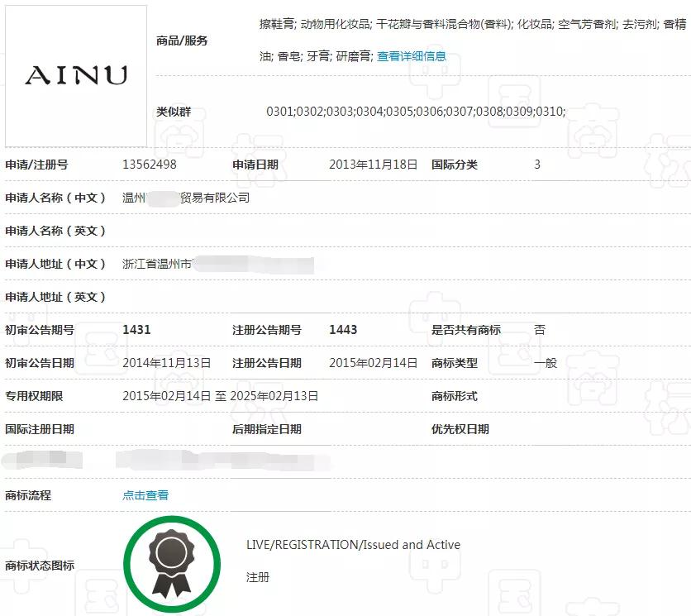Viewport: 691px width, 616px height.
Task: Select exclusive period 2015年02月14日 至 2025年02月13日
Action: click(221, 396)
